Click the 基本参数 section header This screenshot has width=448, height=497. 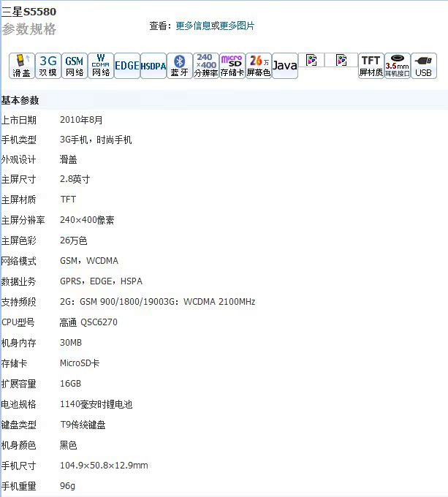click(x=20, y=100)
